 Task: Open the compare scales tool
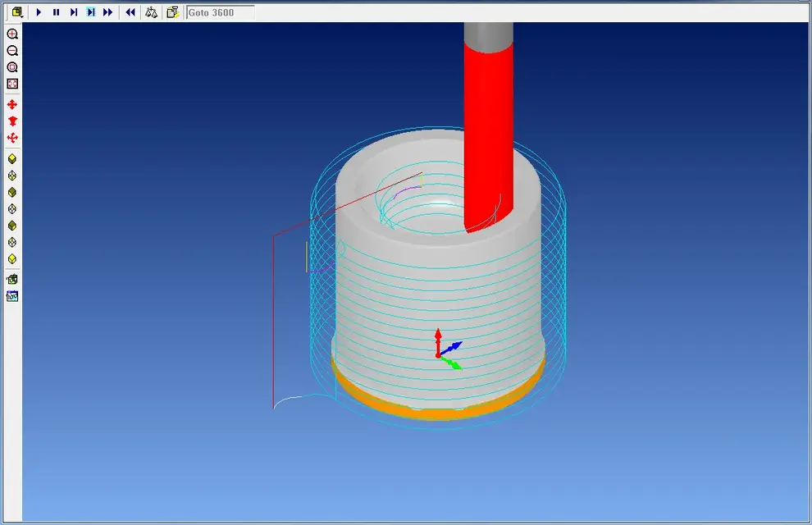(x=151, y=12)
